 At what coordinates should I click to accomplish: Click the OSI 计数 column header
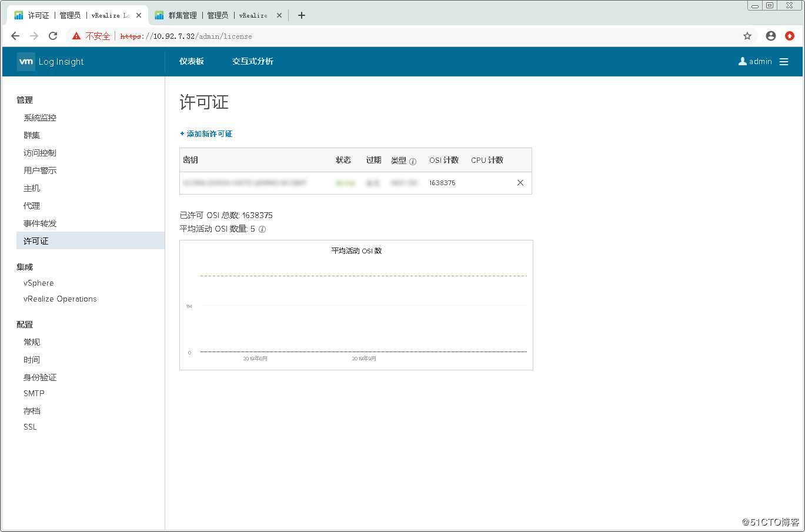pos(444,160)
